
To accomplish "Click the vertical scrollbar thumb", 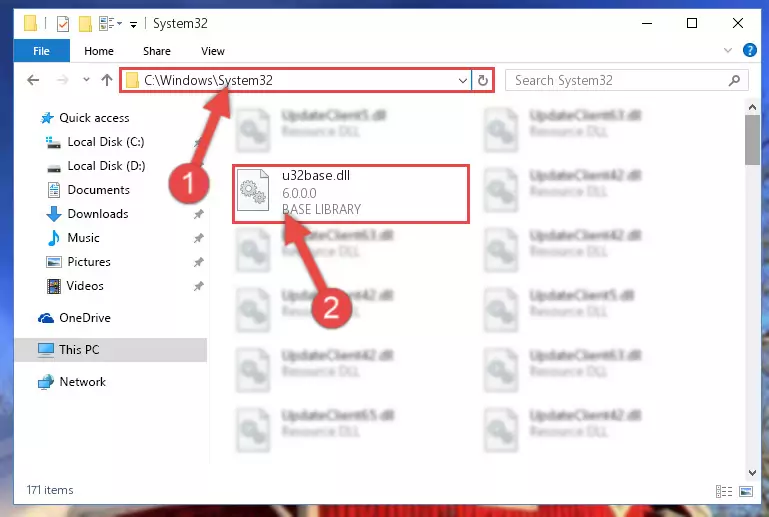I will click(x=752, y=140).
